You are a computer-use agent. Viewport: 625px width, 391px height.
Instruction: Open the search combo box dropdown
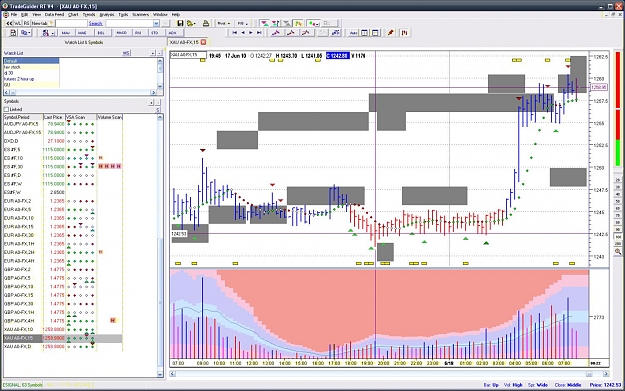pos(156,24)
